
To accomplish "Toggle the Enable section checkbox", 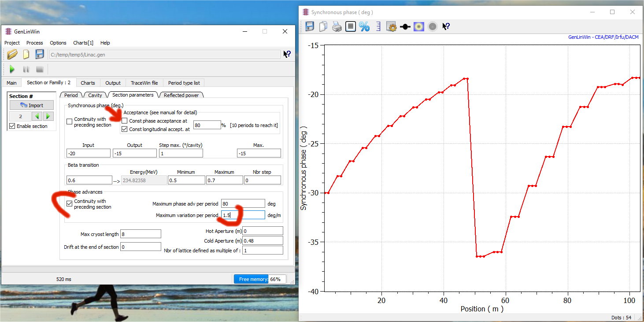I will [12, 126].
